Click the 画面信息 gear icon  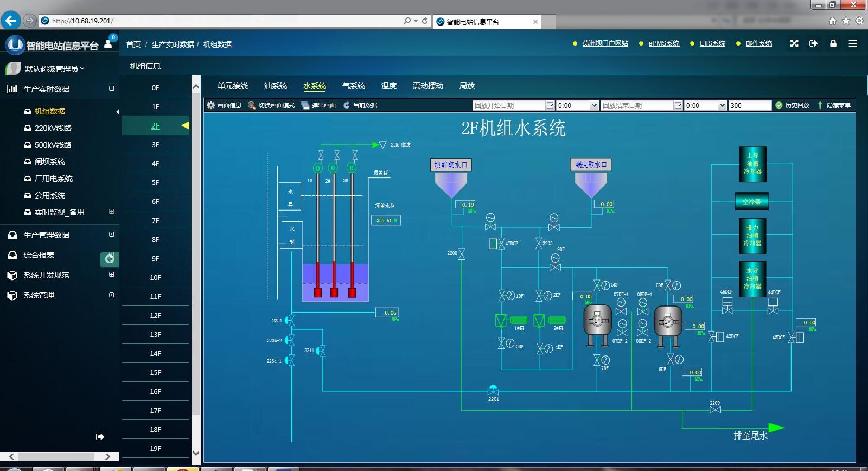211,105
